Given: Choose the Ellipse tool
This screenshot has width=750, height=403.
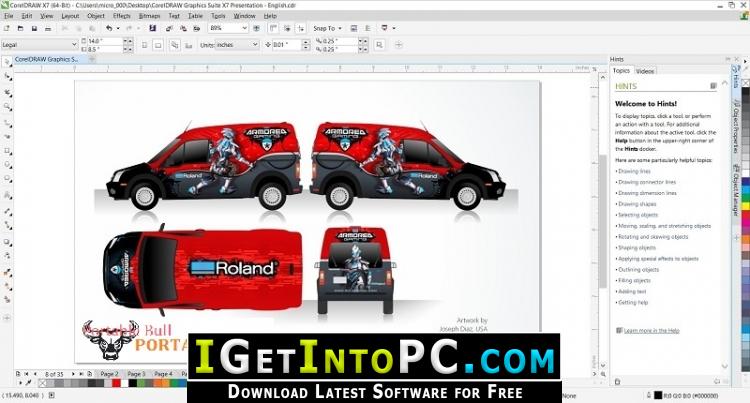Looking at the screenshot, I should pos(8,163).
